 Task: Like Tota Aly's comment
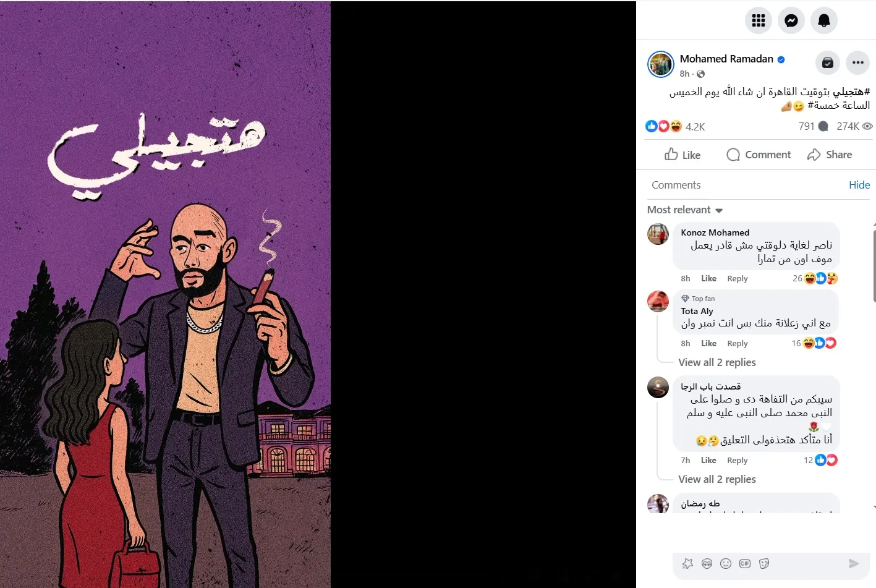tap(708, 344)
